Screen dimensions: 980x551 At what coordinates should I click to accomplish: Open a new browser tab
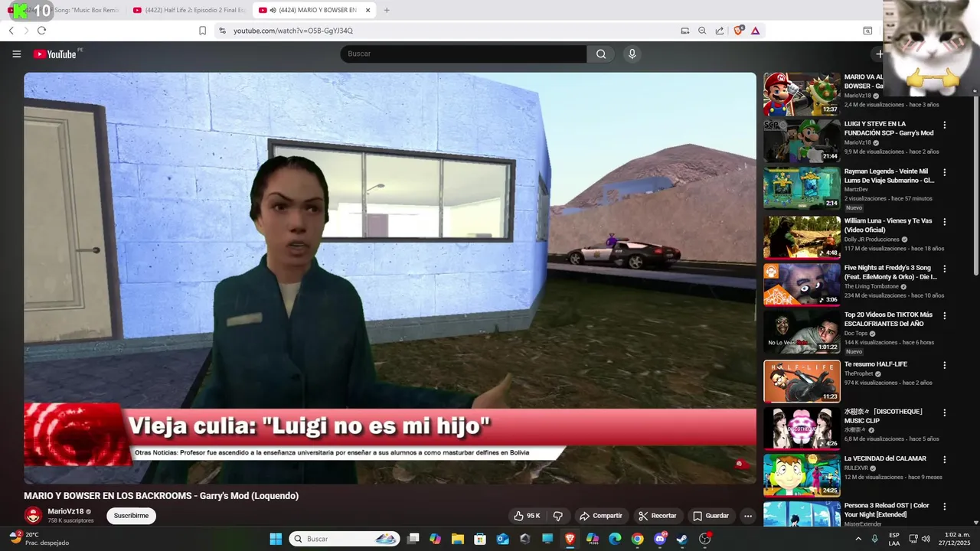pos(387,10)
